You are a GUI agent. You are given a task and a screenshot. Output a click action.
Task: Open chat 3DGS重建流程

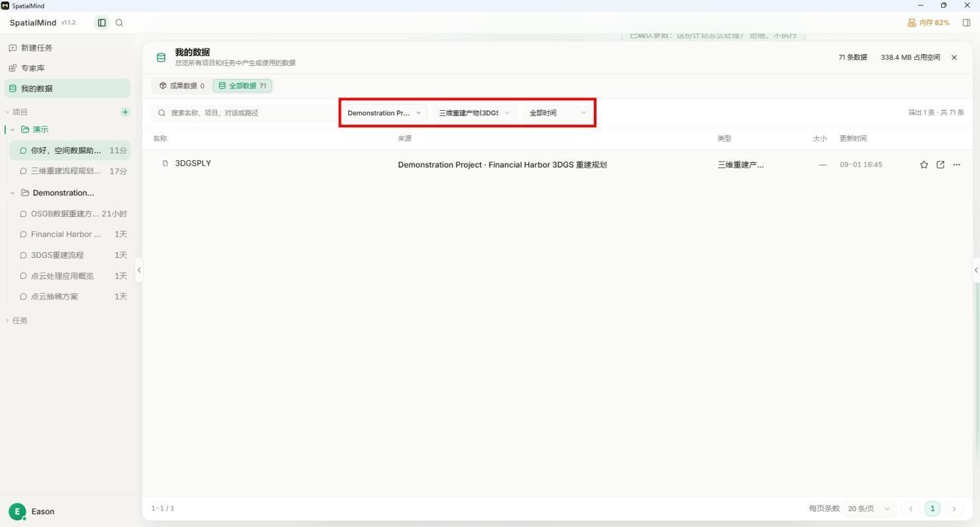[70, 255]
